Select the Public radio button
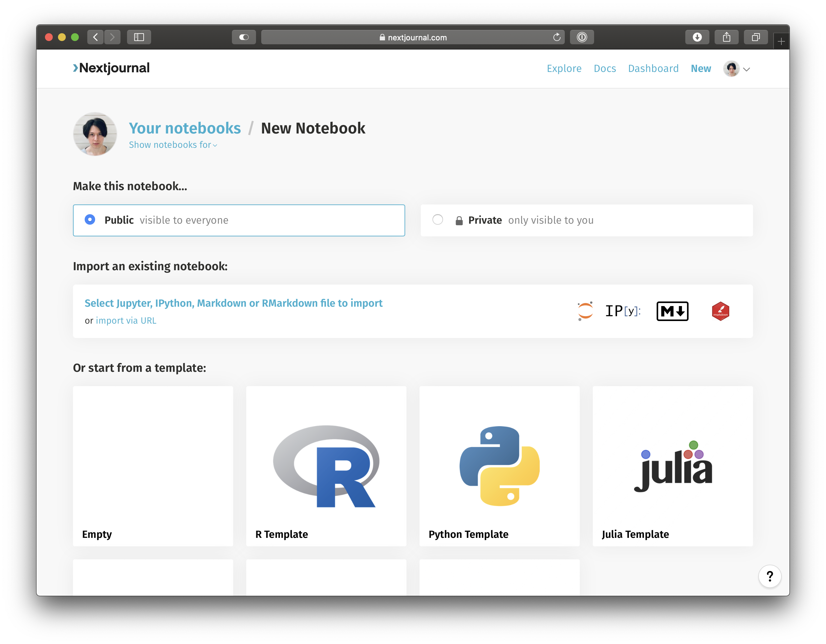The width and height of the screenshot is (826, 644). point(90,220)
